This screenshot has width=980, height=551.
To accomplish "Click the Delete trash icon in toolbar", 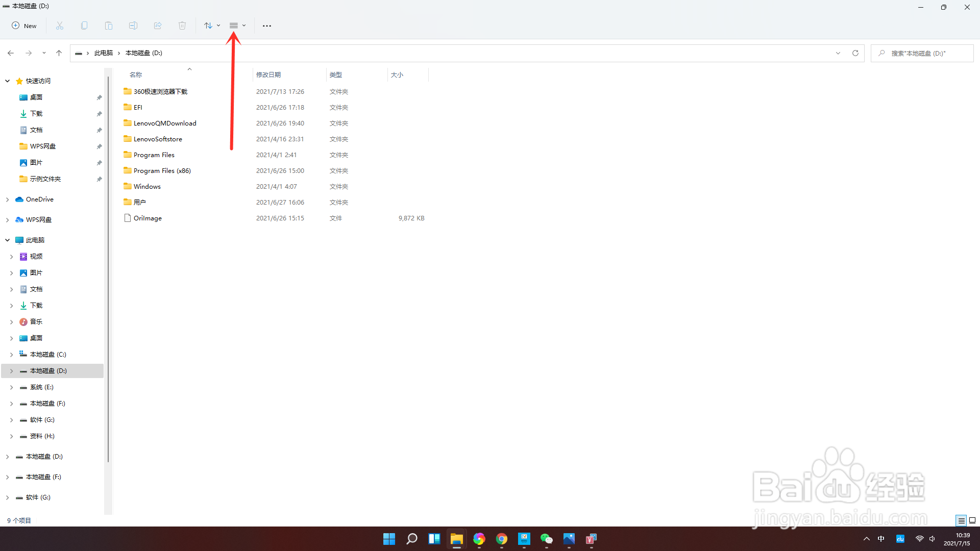I will pyautogui.click(x=182, y=26).
